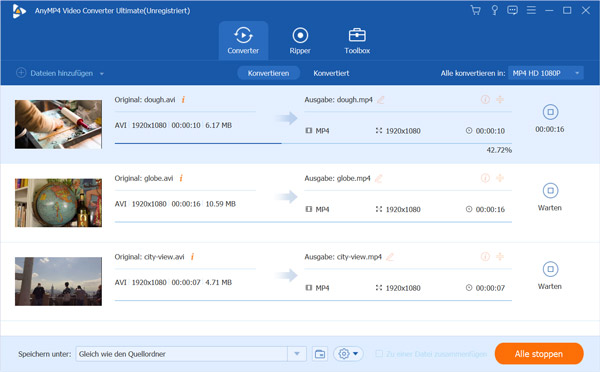Click the output info icon for globe.mp4
Viewport: 600px width, 372px height.
tap(485, 178)
